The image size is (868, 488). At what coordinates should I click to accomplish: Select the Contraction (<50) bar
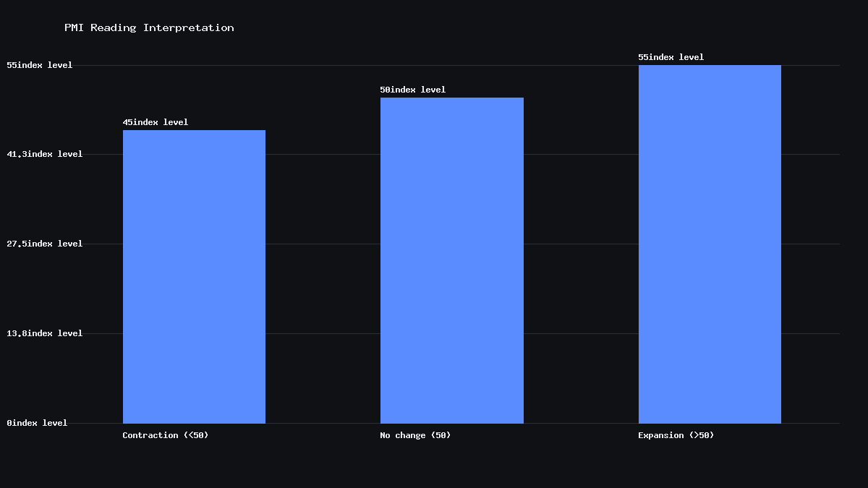point(194,277)
